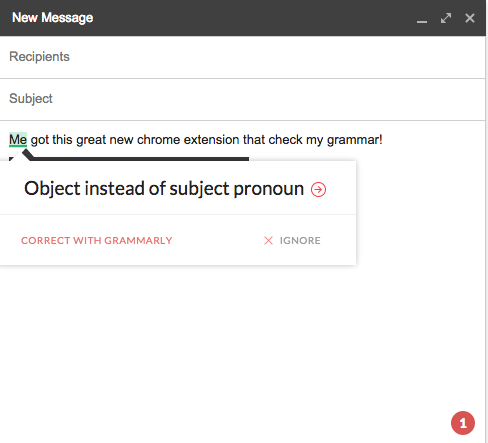This screenshot has height=443, width=488.
Task: Focus the Subject field
Action: (243, 99)
